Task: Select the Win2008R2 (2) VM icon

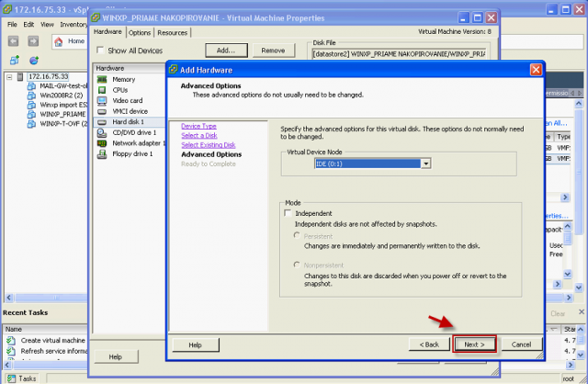Action: click(31, 96)
